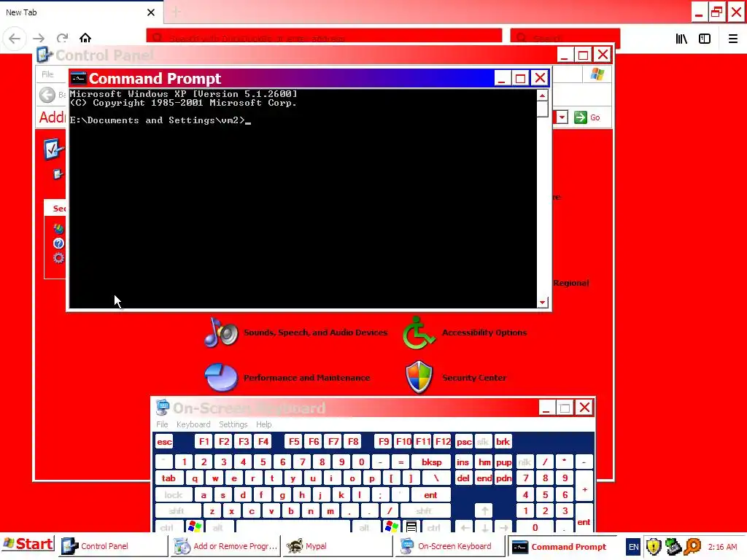Open File menu in On-Screen Keyboard
The height and width of the screenshot is (560, 747).
click(x=162, y=424)
